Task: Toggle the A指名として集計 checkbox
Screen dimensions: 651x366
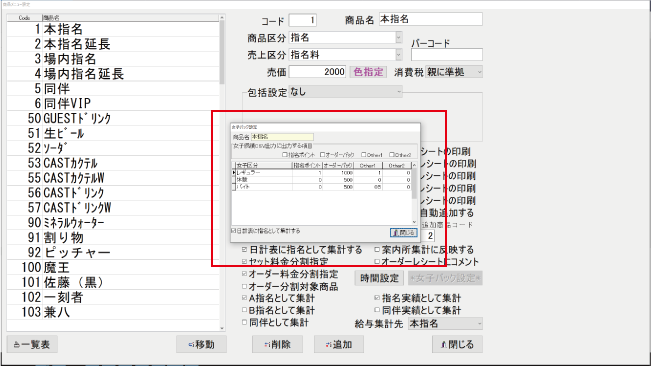Action: click(245, 298)
